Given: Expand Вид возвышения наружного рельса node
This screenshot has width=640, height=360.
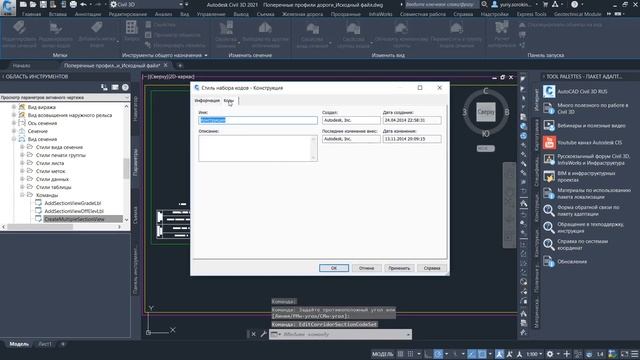Looking at the screenshot, I should [x=14, y=115].
